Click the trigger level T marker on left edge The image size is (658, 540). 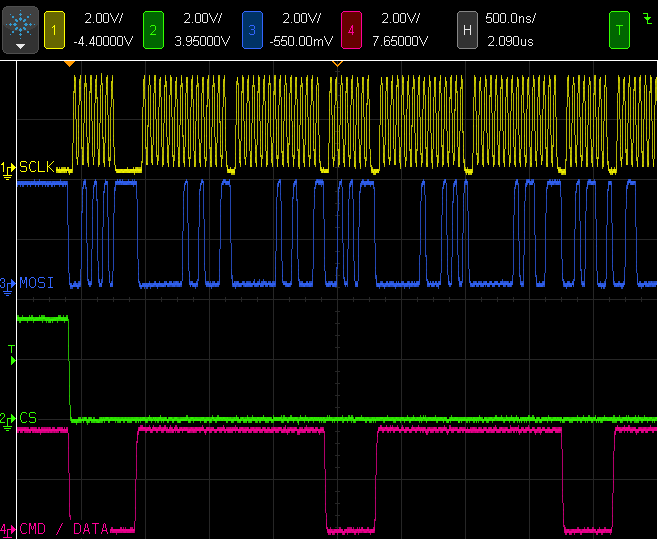pos(12,351)
